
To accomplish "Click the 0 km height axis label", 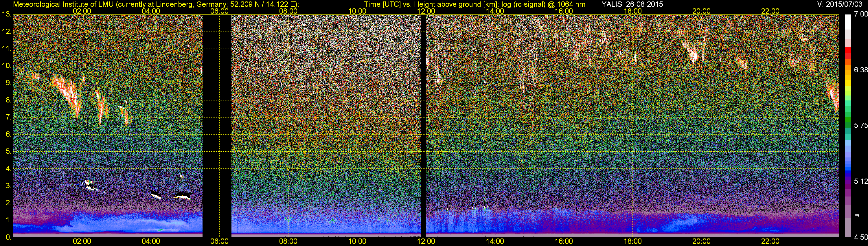I will point(8,237).
